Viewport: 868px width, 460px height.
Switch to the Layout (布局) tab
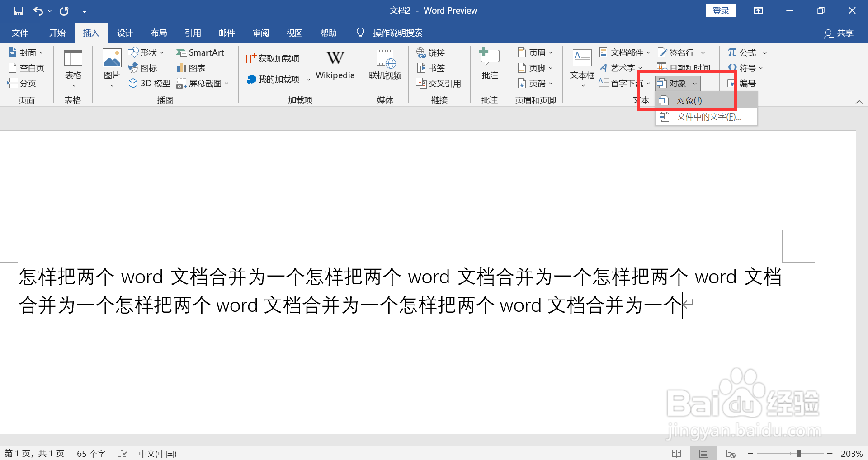(159, 33)
